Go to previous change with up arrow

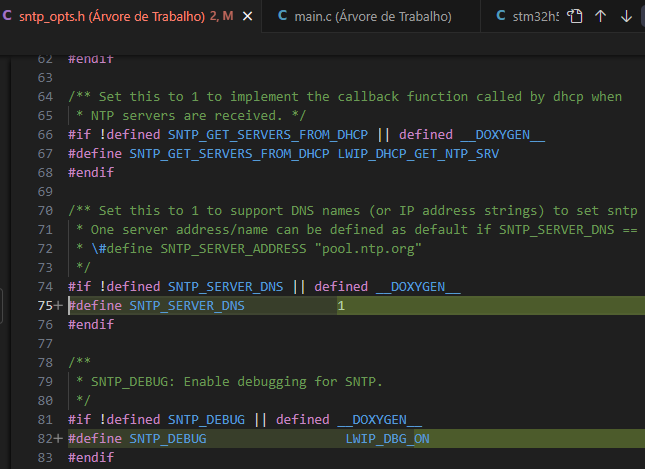(600, 17)
